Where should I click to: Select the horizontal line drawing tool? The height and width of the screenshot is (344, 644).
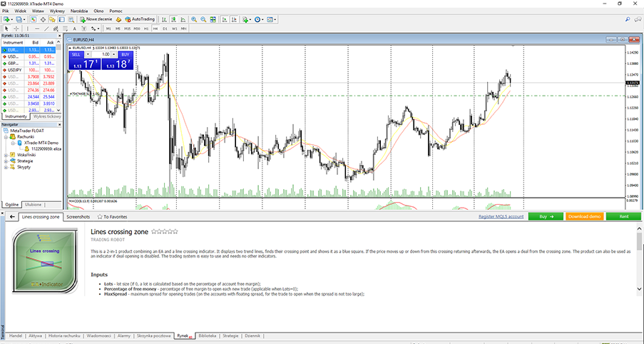[x=37, y=29]
